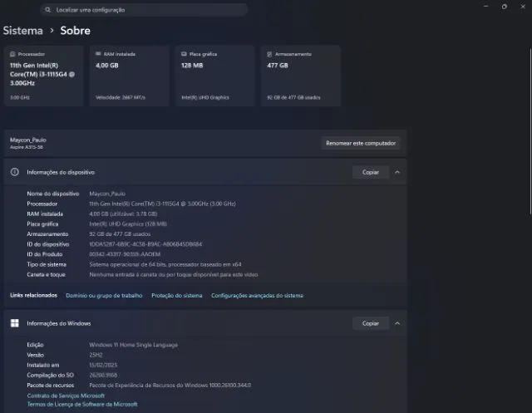532x413 pixels.
Task: Click the Armazenamento card icon
Action: [x=269, y=54]
